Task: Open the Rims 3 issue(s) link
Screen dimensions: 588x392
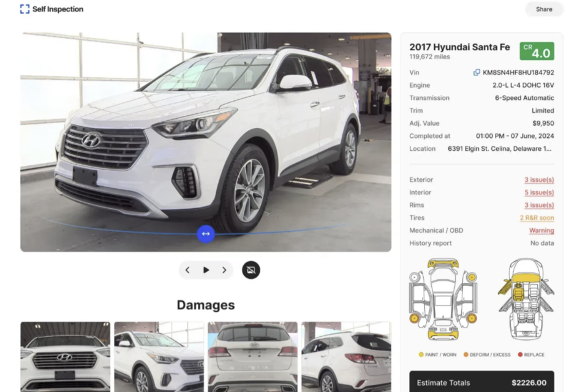Action: (539, 205)
